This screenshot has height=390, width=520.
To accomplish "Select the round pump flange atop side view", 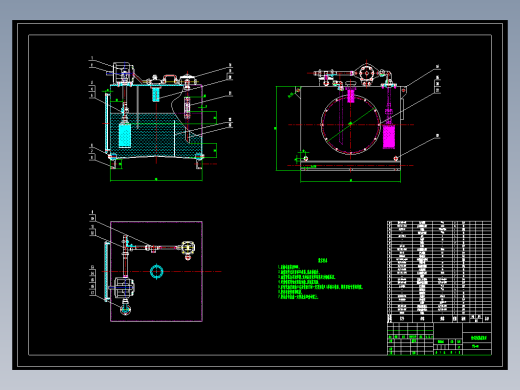I will coord(366,73).
